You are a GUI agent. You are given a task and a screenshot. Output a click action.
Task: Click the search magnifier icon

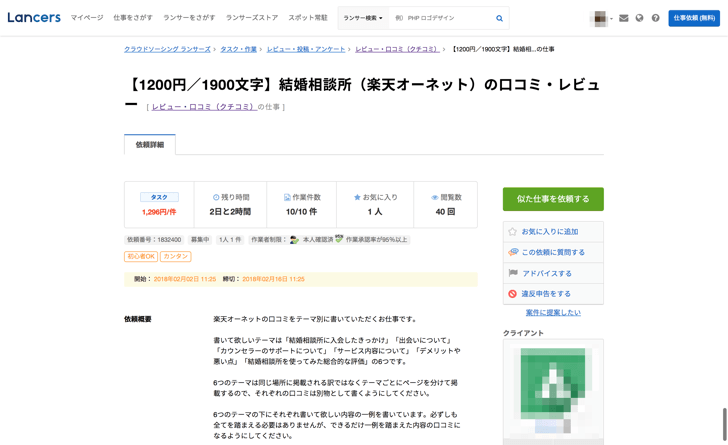click(x=499, y=18)
